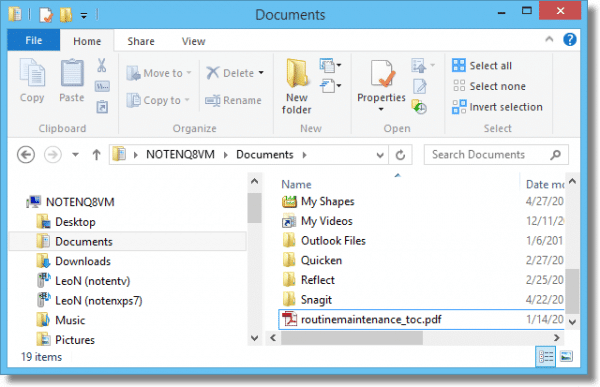Expand breadcrumb arrow after Documents
Screen dimensions: 600x387
(305, 155)
